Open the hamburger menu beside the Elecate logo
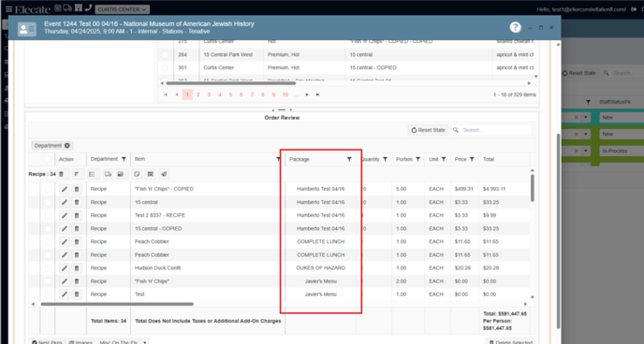The width and height of the screenshot is (644, 344). (8, 9)
